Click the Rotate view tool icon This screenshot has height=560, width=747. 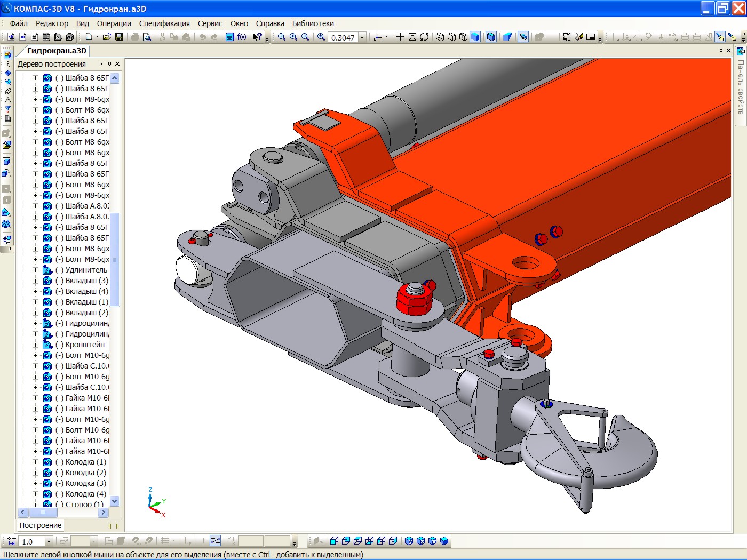[424, 37]
